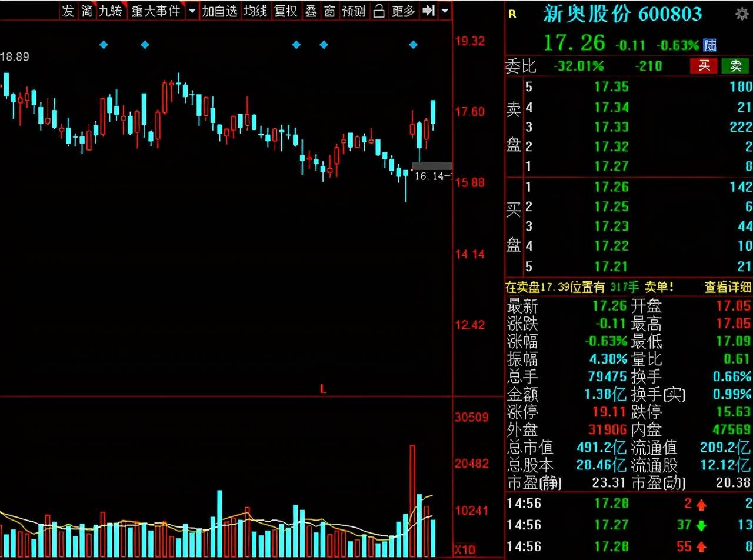The width and height of the screenshot is (753, 560).
Task: Click the green 卖 sell button
Action: tap(735, 66)
